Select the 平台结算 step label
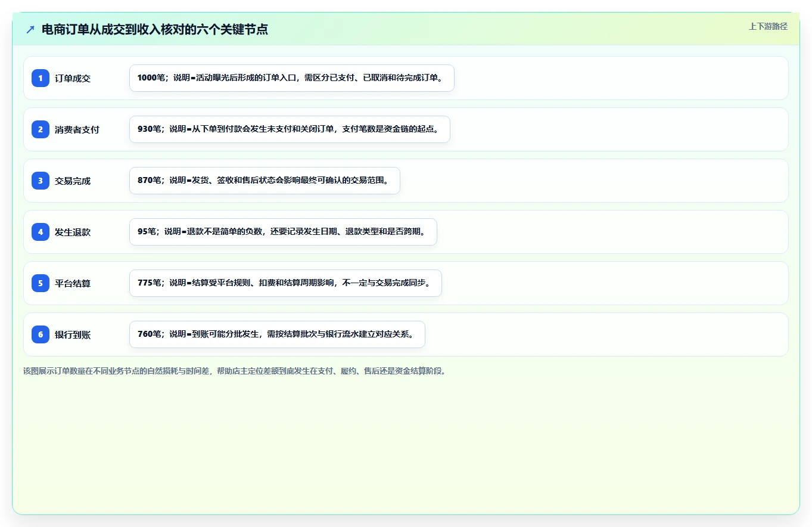This screenshot has height=527, width=812. [73, 283]
